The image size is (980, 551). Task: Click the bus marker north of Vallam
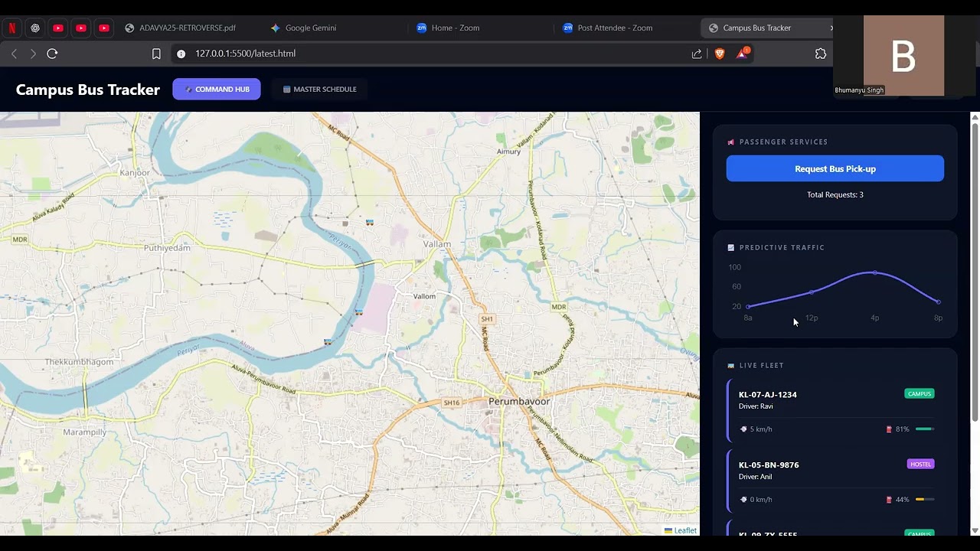(x=370, y=223)
